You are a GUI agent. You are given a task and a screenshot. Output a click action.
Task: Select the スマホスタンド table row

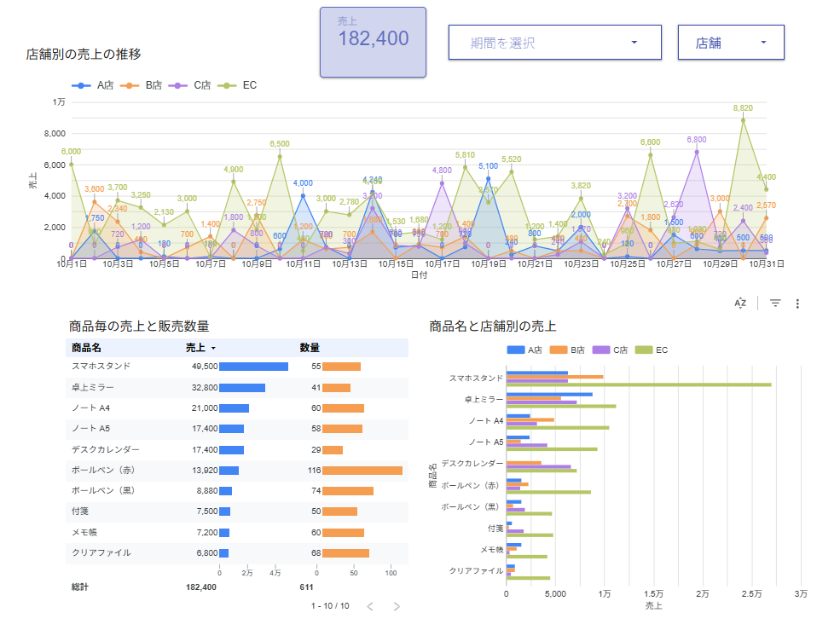(237, 367)
